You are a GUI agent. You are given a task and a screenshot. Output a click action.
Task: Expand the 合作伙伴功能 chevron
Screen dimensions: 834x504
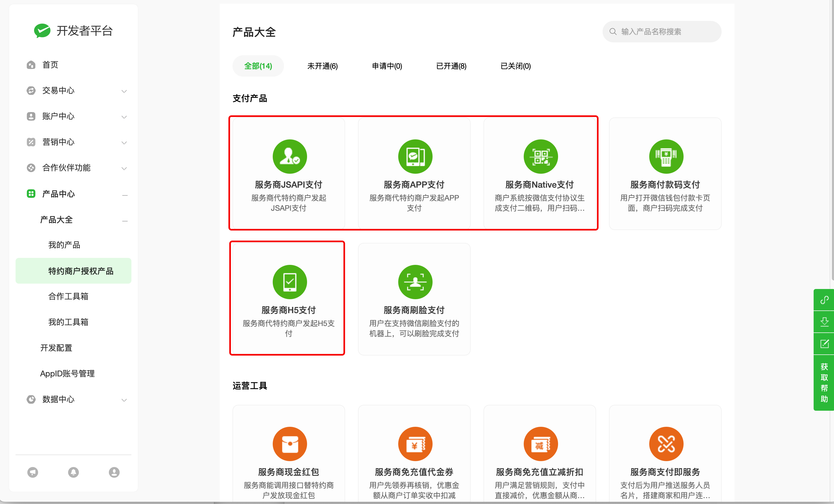(124, 168)
